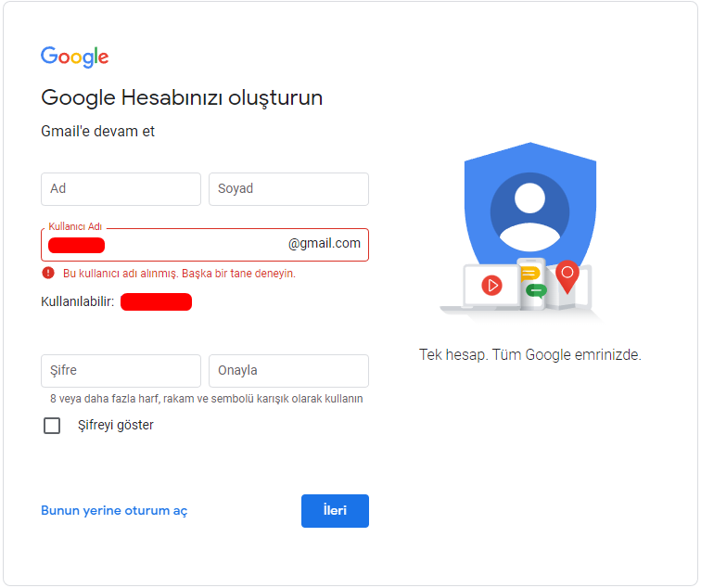Image resolution: width=701 pixels, height=588 pixels.
Task: Select the suggested username after Kullanılabilir
Action: pyautogui.click(x=156, y=301)
